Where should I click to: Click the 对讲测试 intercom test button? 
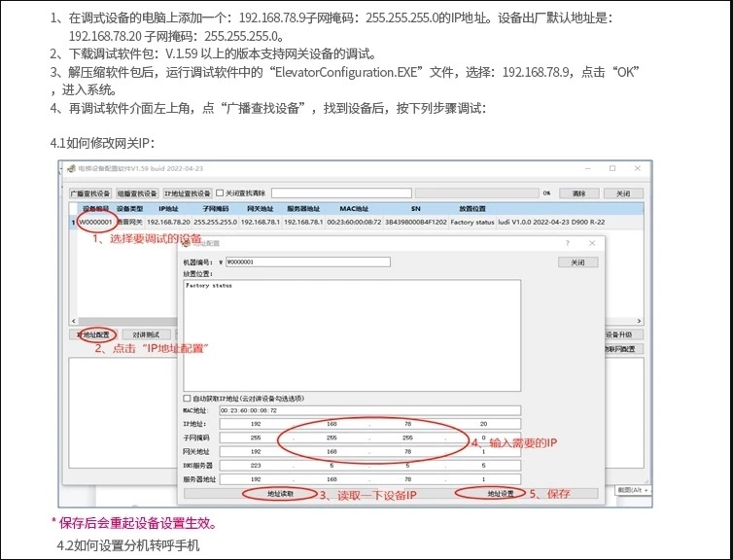[145, 334]
